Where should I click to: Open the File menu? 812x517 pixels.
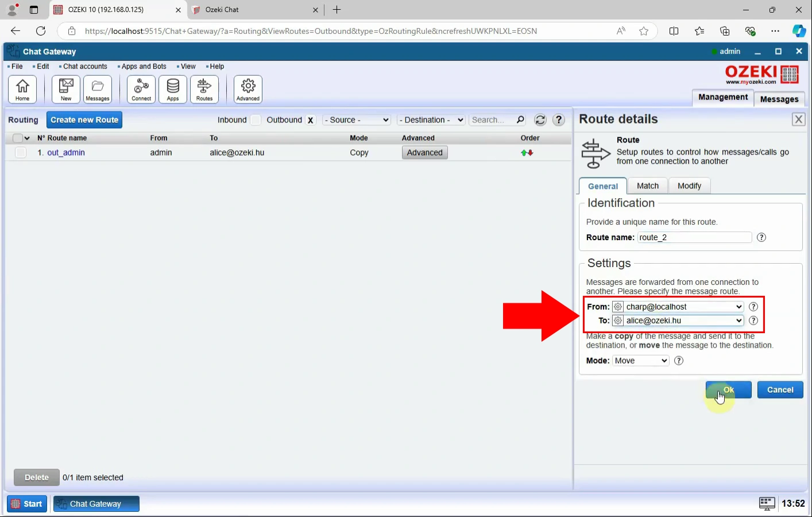tap(17, 67)
